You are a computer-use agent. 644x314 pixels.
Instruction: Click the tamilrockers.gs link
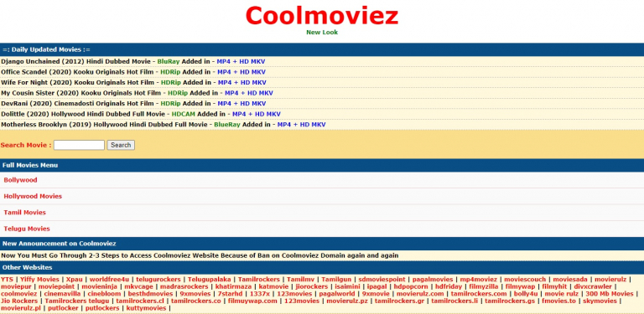(x=510, y=301)
